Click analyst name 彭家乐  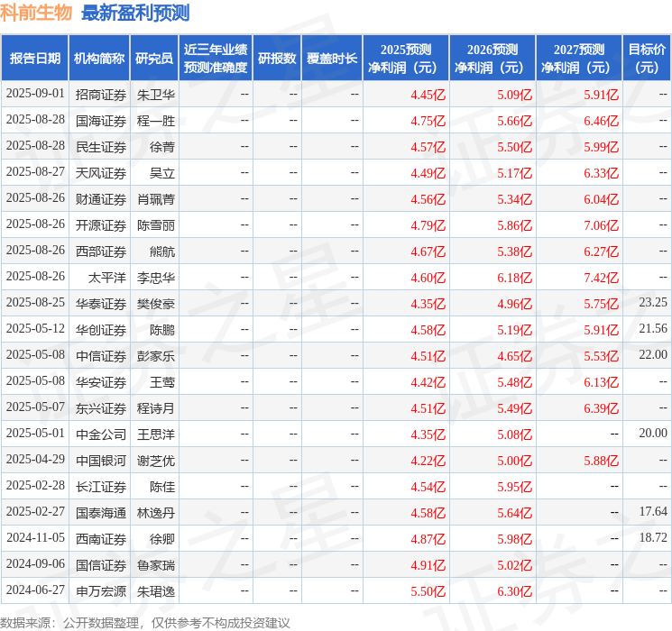(156, 356)
